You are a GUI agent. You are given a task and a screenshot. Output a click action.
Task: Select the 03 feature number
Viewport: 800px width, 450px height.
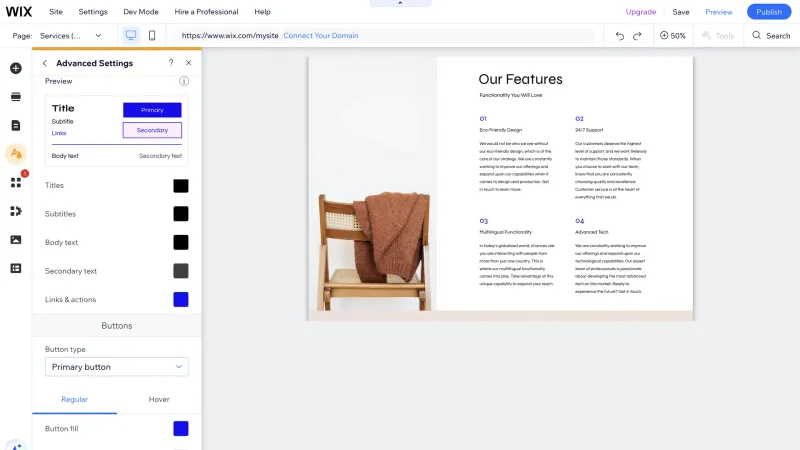point(484,221)
